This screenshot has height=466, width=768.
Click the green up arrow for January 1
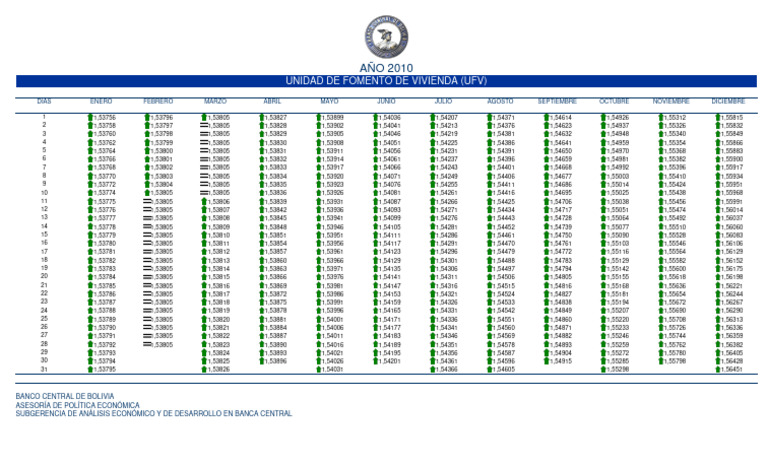[x=91, y=117]
